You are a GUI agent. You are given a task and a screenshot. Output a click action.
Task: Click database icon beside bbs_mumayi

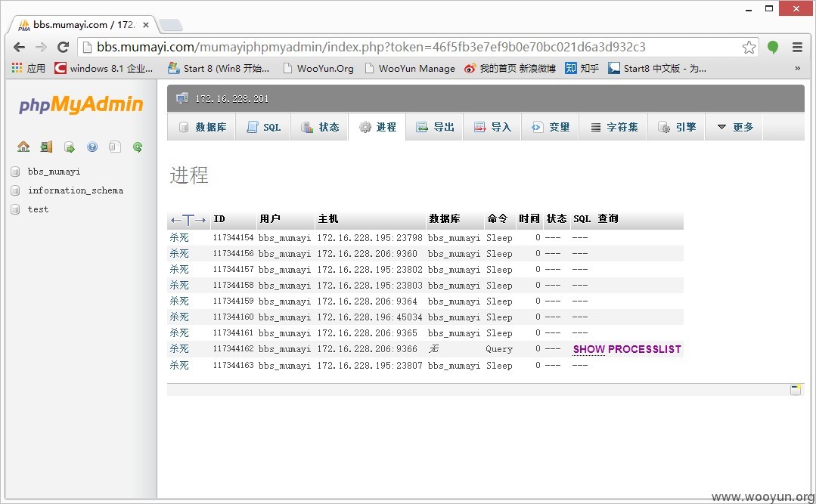(x=16, y=172)
